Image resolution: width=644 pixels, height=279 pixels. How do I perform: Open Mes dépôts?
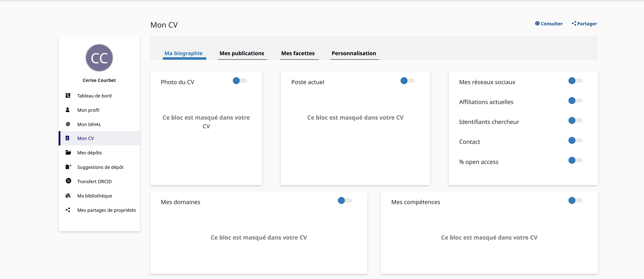click(x=99, y=152)
